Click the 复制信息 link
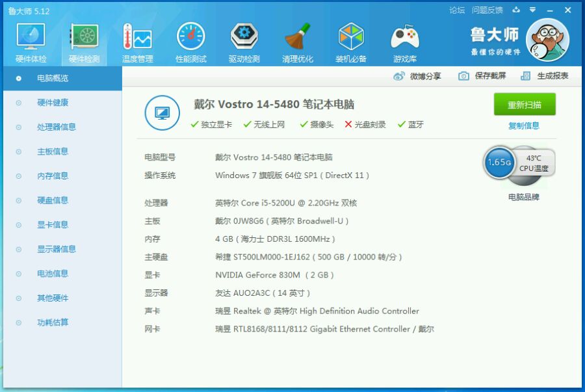Viewport: 585px width, 392px height. tap(524, 125)
